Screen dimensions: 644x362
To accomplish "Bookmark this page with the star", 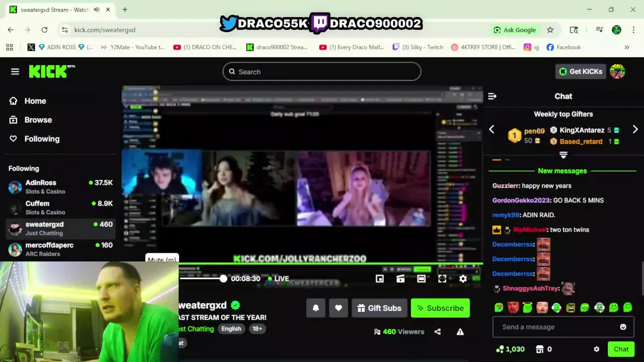I will pyautogui.click(x=550, y=30).
